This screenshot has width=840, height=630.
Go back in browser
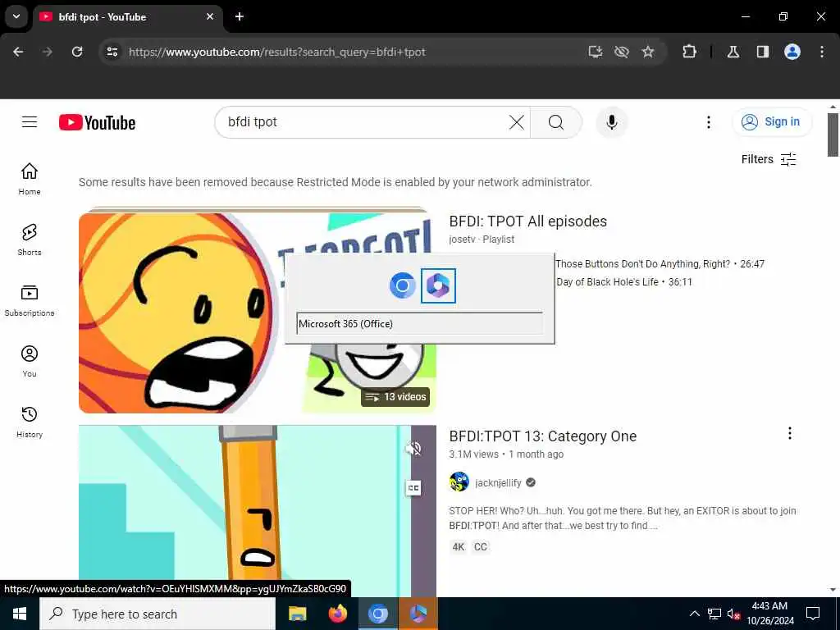point(18,52)
